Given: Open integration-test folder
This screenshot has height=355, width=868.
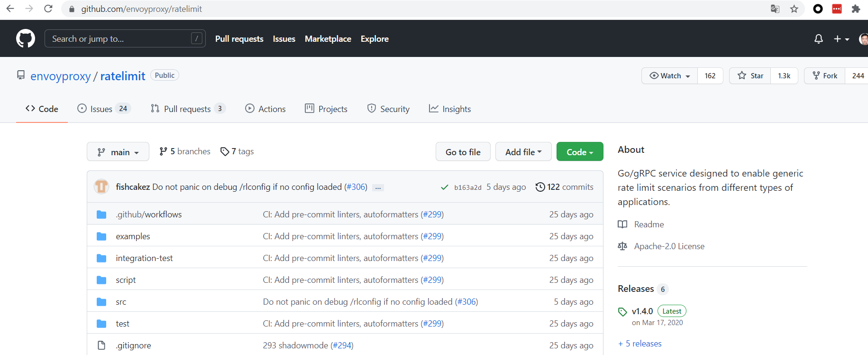Looking at the screenshot, I should pyautogui.click(x=144, y=258).
